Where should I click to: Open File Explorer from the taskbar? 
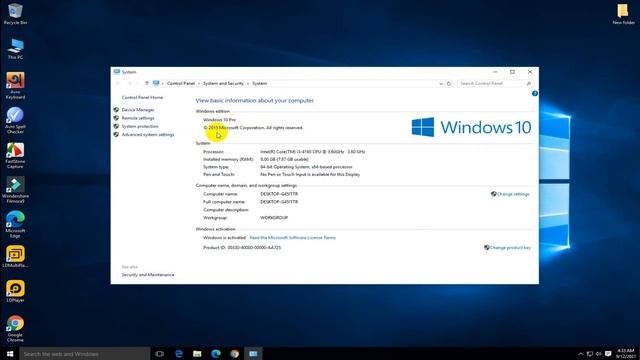(197, 353)
